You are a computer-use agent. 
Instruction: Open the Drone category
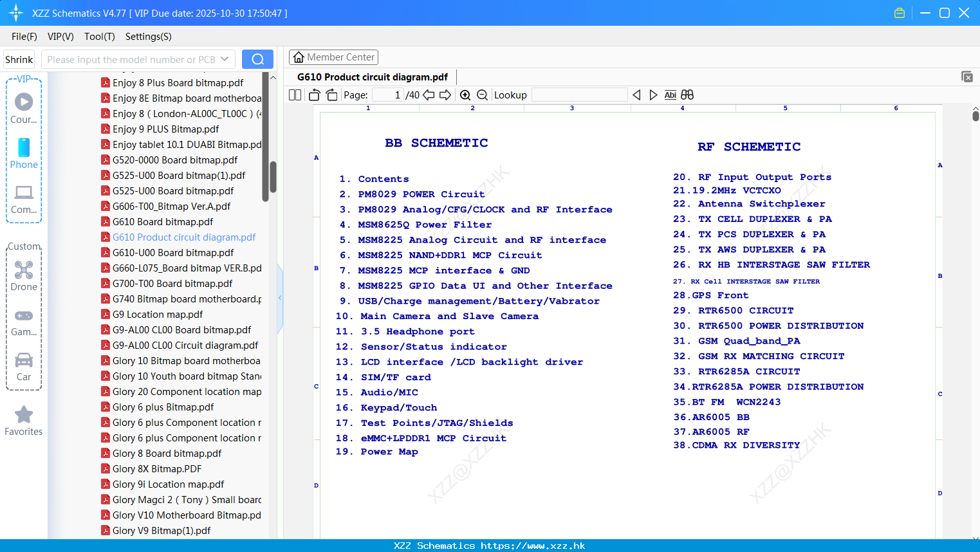coord(24,275)
